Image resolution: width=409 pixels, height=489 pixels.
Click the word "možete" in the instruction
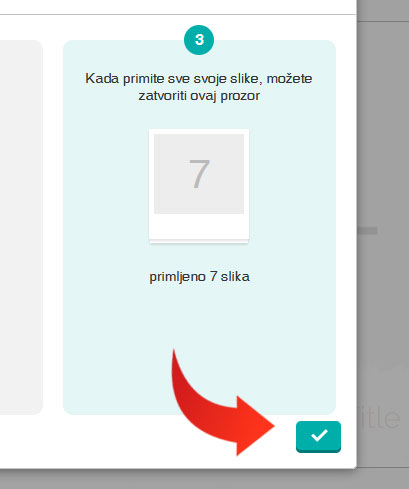pyautogui.click(x=289, y=79)
